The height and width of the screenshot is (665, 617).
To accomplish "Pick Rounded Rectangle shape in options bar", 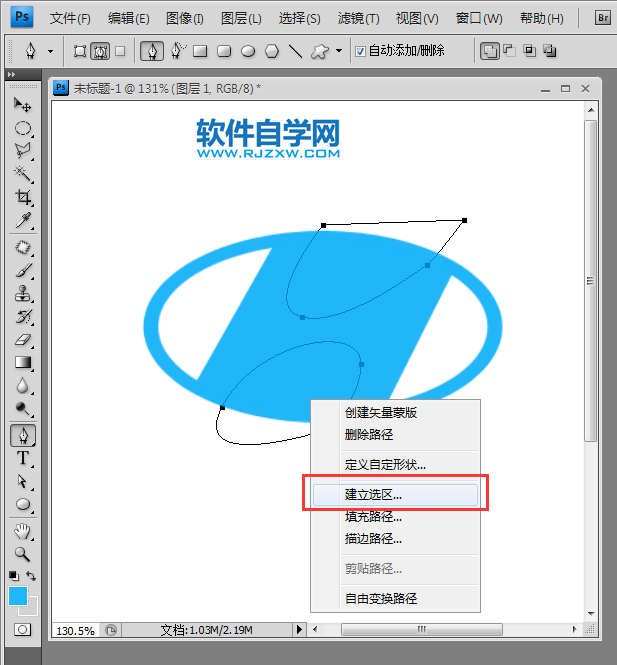I will point(224,51).
